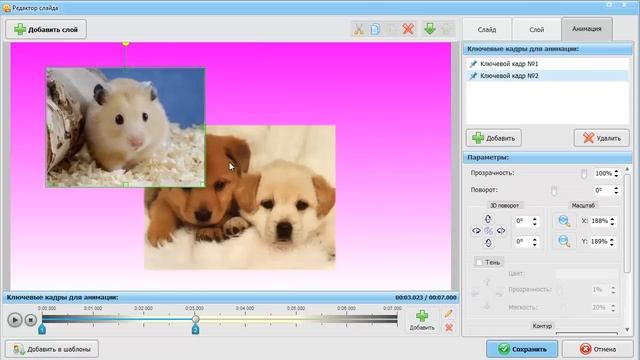Select keyframe marker 2 on timeline
Image resolution: width=640 pixels, height=360 pixels.
195,329
